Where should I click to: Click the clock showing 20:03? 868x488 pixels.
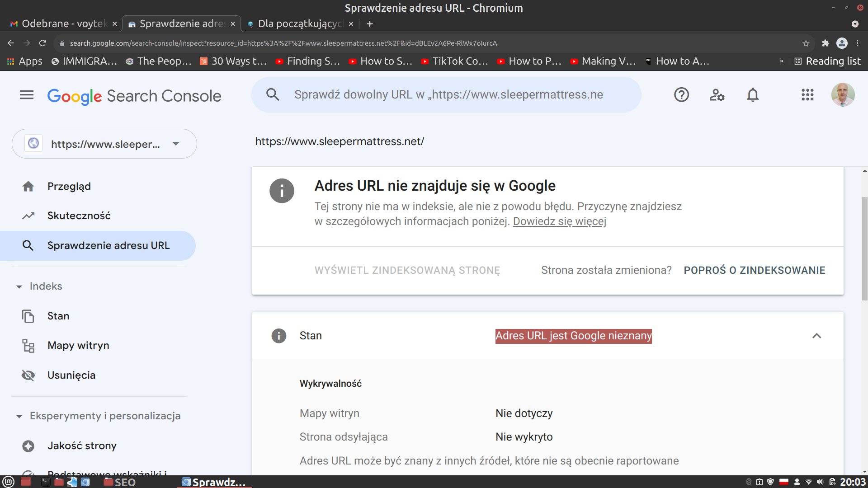click(853, 482)
